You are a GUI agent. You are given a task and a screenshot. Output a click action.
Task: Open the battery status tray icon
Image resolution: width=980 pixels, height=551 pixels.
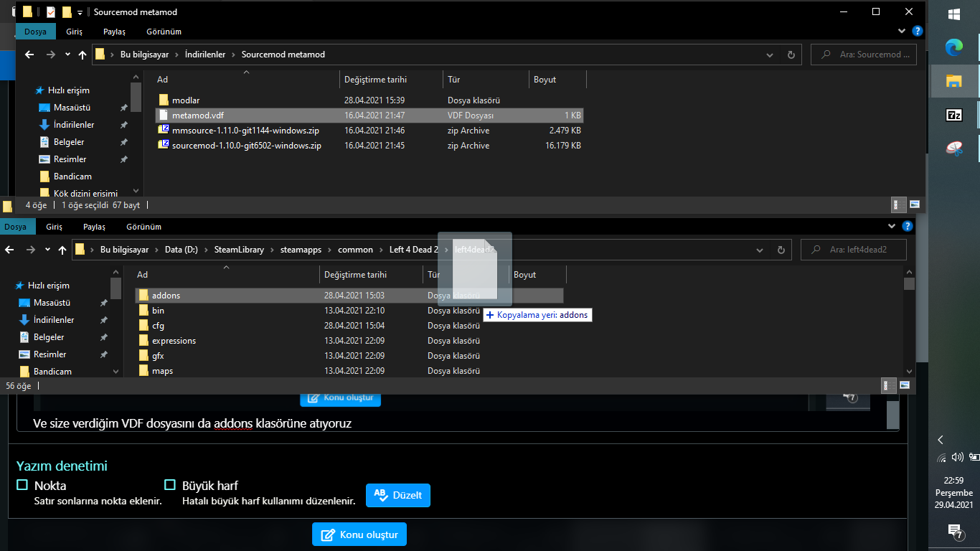click(x=974, y=457)
